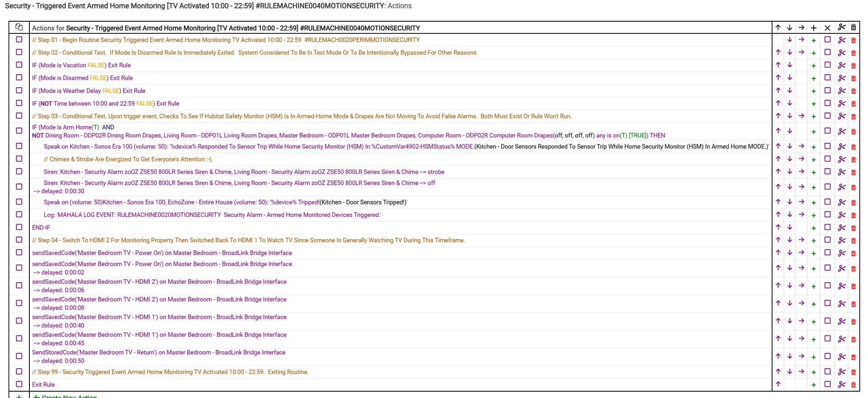The width and height of the screenshot is (868, 398).
Task: Click the trash icon for SendStoredCode Return row
Action: [x=853, y=357]
